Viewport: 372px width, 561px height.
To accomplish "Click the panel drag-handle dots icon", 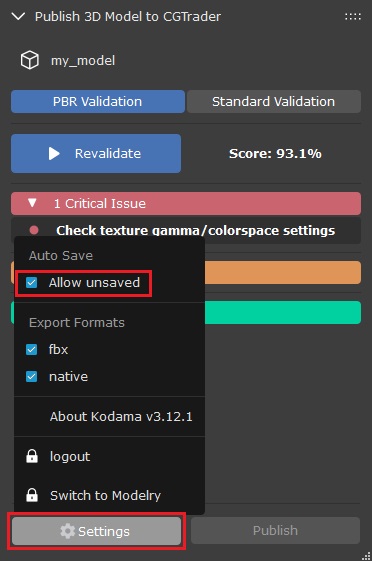I will coord(353,16).
